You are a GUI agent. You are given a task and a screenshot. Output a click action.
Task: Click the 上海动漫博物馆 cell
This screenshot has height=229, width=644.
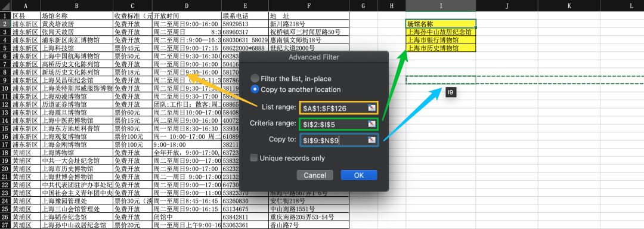[x=77, y=96]
